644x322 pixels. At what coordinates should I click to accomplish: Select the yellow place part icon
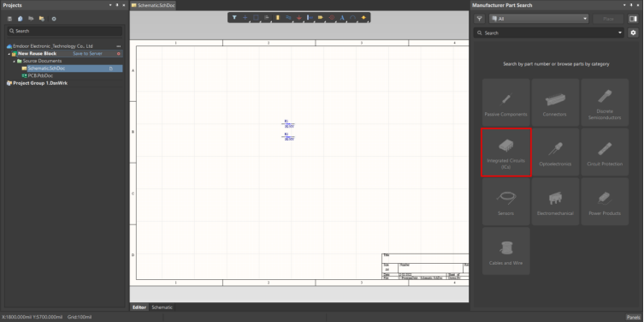pos(278,18)
